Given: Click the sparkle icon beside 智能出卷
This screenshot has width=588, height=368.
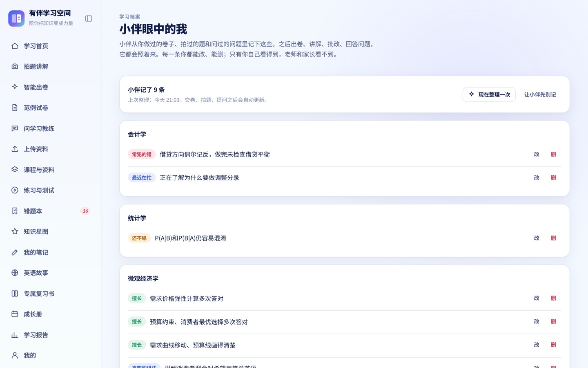Looking at the screenshot, I should [15, 87].
